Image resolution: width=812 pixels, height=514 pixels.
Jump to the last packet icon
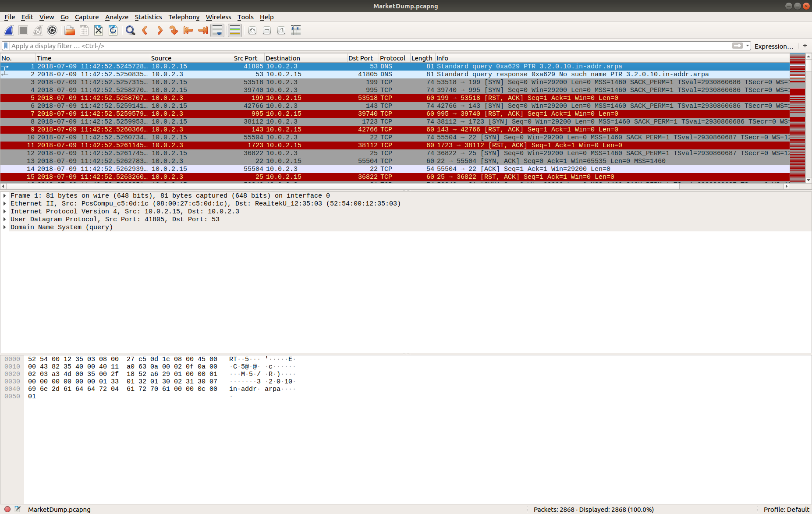203,30
